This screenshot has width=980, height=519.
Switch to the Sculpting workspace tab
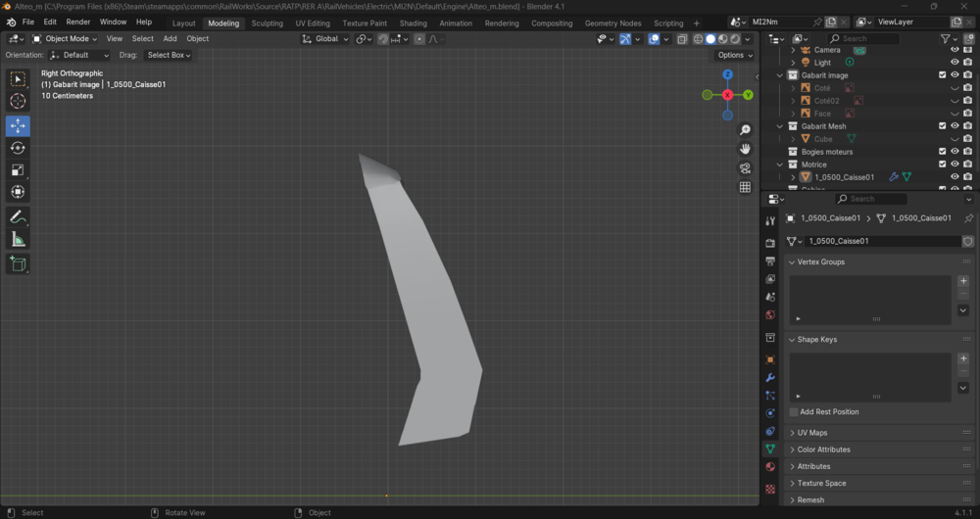pos(267,24)
